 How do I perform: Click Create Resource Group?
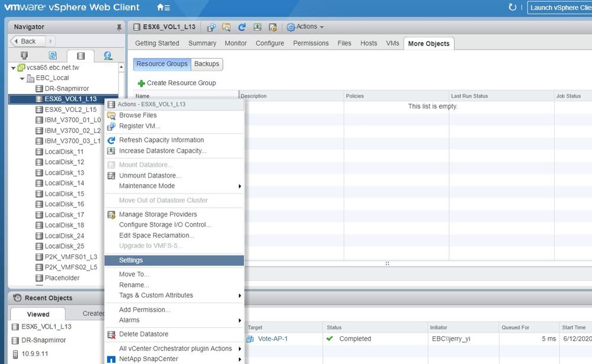tap(177, 83)
